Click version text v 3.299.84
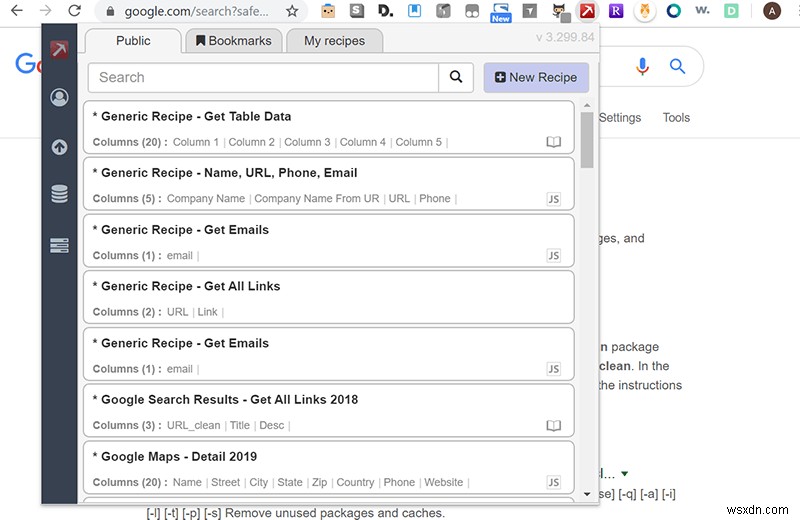 coord(565,37)
